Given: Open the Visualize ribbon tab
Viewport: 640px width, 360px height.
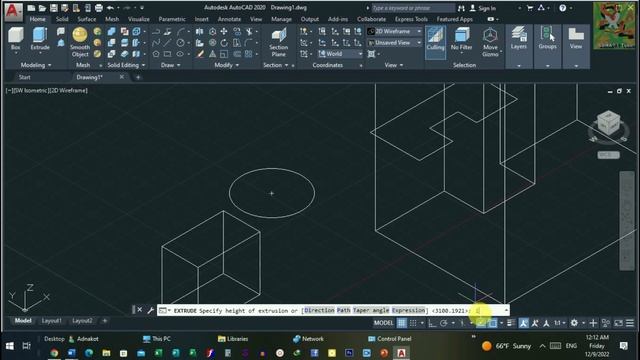Looking at the screenshot, I should [138, 19].
